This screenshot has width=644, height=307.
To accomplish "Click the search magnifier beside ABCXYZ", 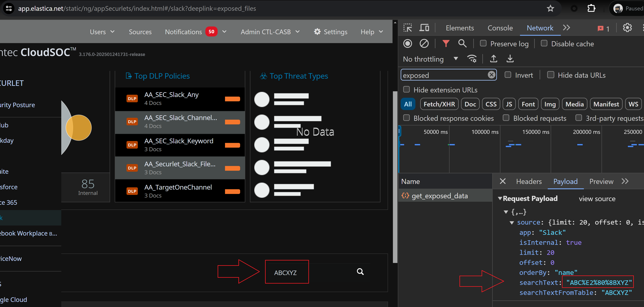I will tap(360, 271).
